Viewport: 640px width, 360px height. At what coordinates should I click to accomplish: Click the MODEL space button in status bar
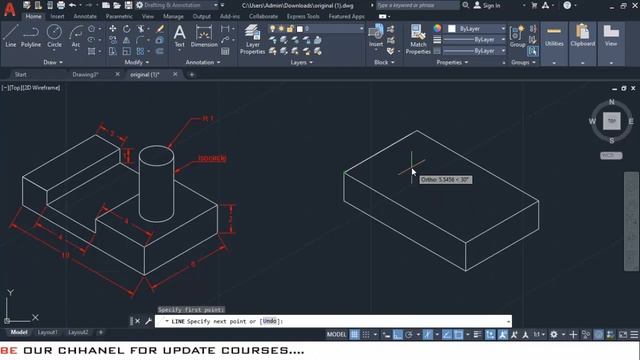336,335
